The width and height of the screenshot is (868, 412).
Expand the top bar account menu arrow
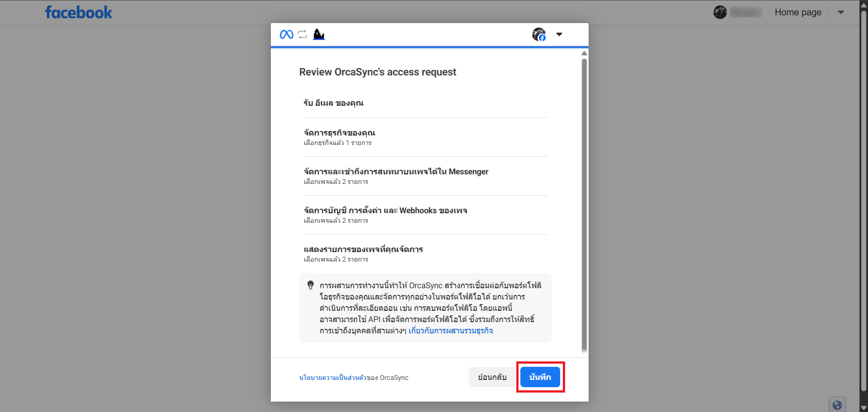click(841, 12)
